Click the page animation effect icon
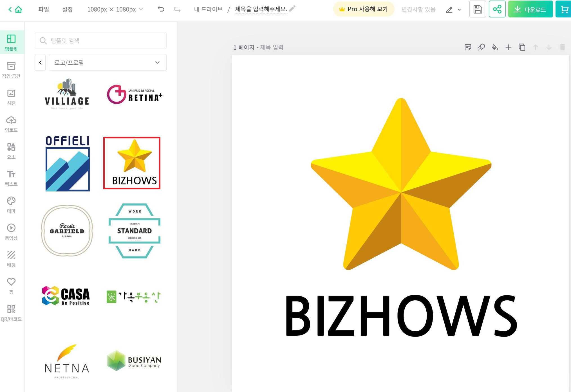Image resolution: width=571 pixels, height=392 pixels. 482,47
